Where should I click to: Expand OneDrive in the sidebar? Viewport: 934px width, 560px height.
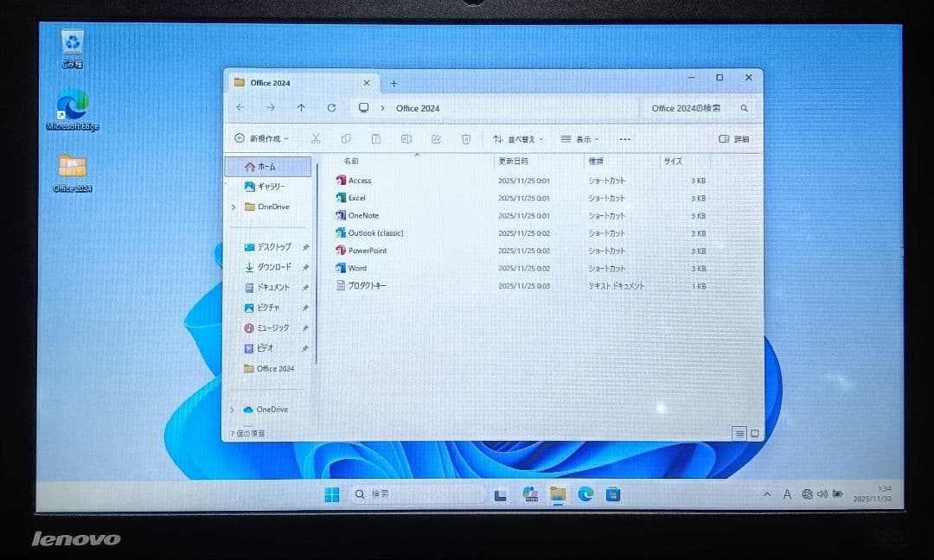coord(232,207)
